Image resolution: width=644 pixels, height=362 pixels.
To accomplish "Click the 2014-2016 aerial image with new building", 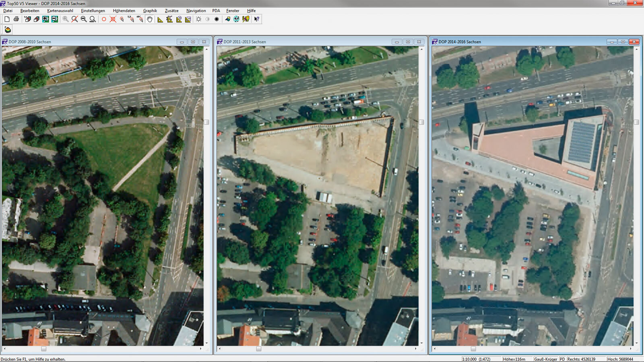I will tap(533, 196).
